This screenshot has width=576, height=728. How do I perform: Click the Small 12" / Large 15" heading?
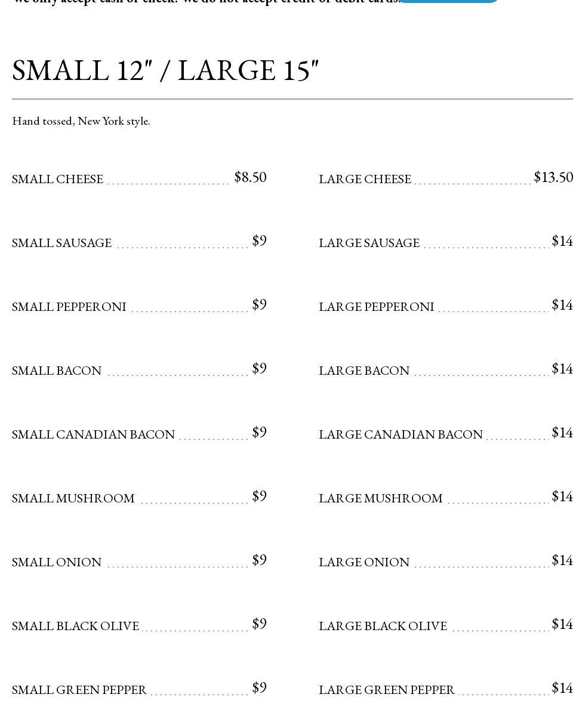165,70
